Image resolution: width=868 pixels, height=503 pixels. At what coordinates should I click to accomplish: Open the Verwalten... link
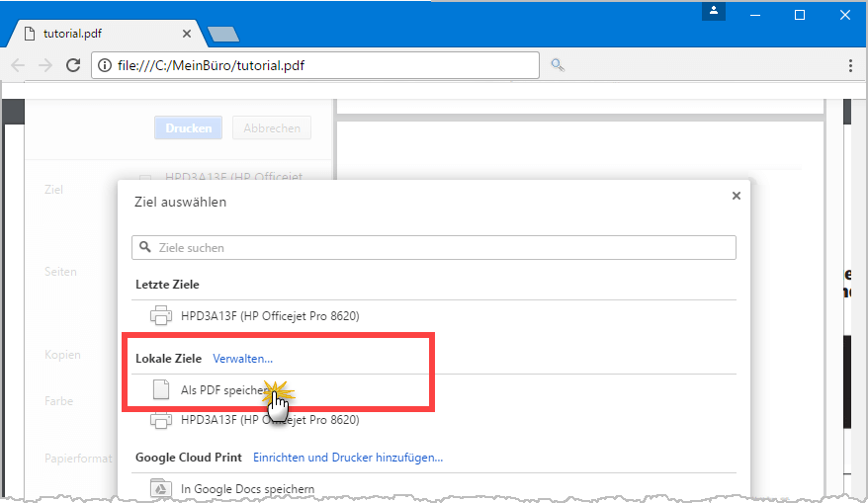[x=242, y=359]
